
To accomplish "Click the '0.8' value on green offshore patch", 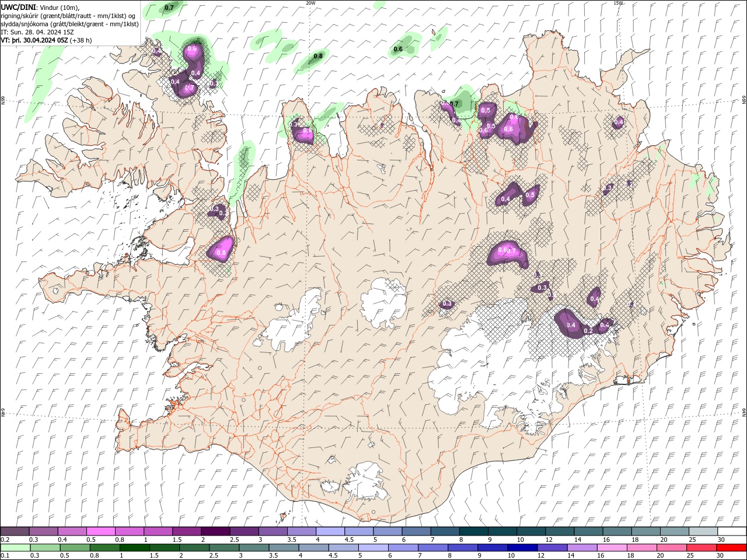I will (x=318, y=56).
